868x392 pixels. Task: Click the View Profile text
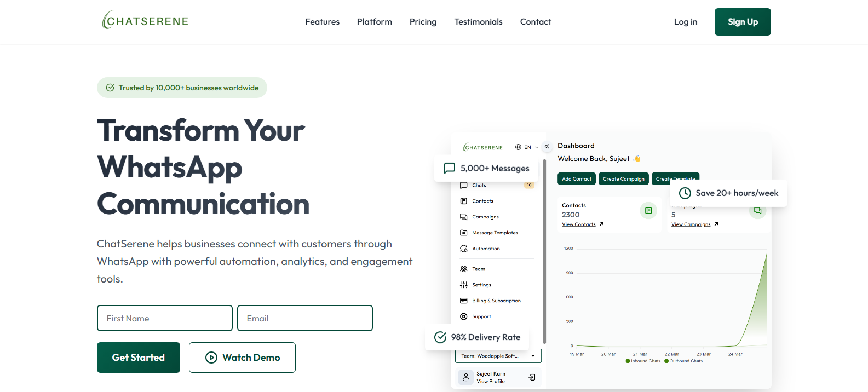pyautogui.click(x=491, y=382)
